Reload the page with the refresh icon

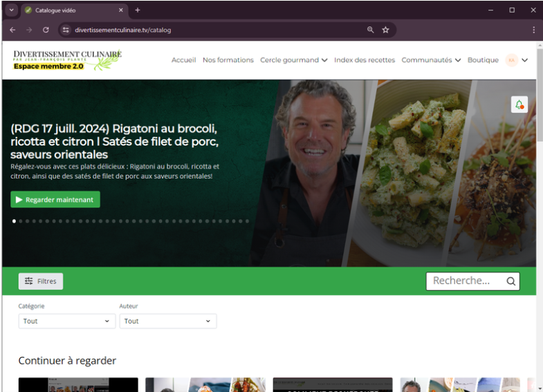[46, 30]
